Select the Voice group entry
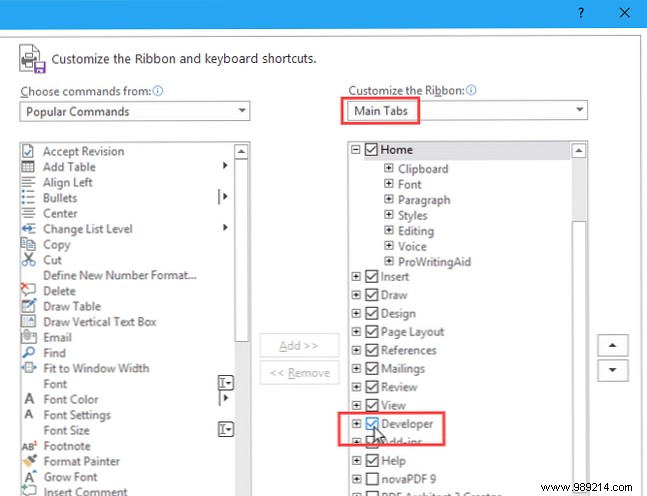 (412, 246)
